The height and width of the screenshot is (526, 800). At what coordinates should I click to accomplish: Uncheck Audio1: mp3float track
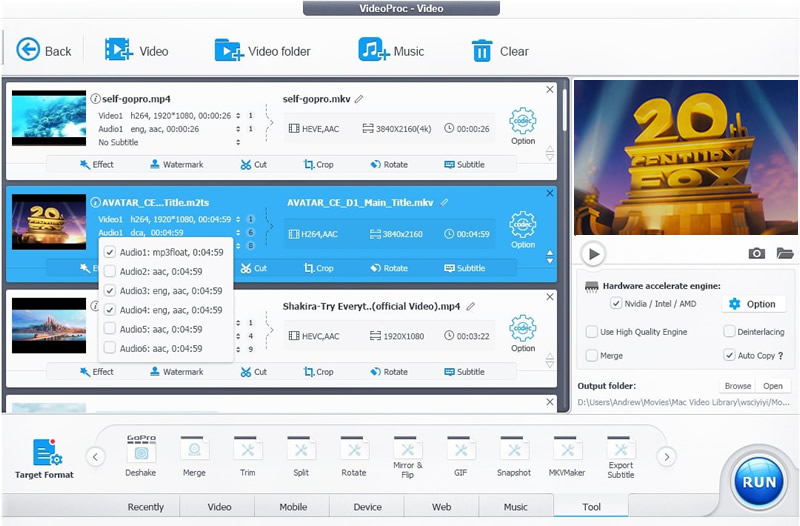pos(110,252)
